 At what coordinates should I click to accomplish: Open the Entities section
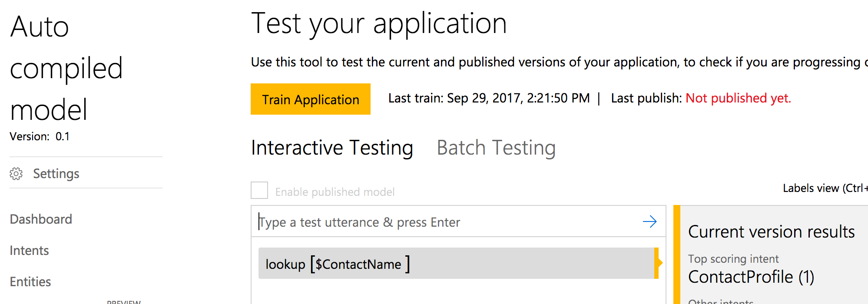[30, 281]
